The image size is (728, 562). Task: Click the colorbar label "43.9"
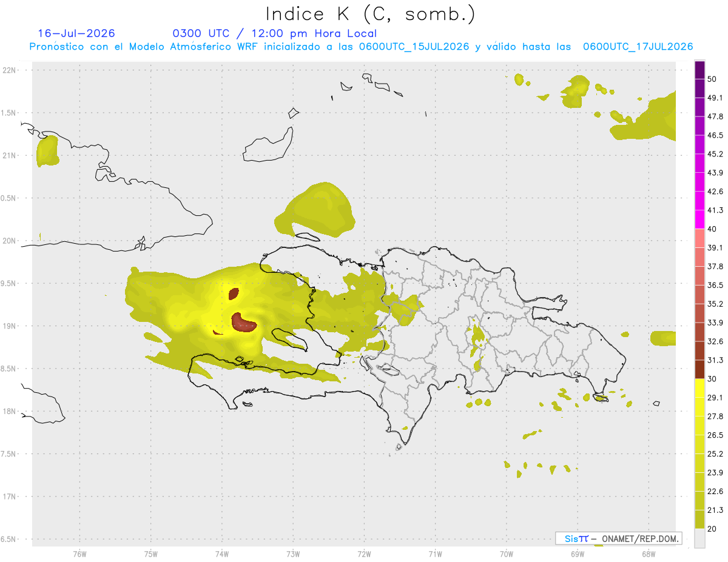715,173
